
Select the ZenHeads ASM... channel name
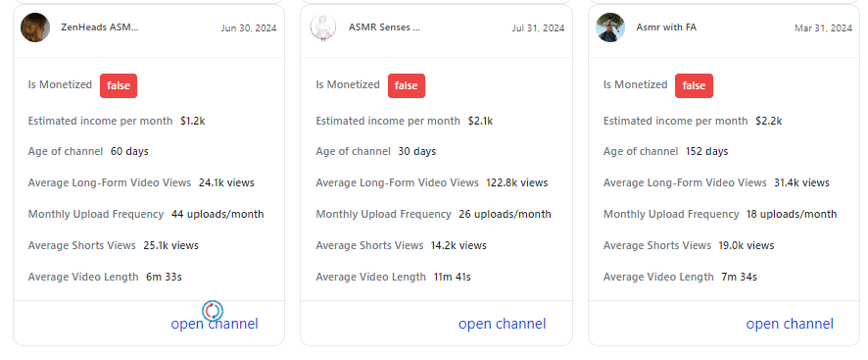click(x=100, y=26)
